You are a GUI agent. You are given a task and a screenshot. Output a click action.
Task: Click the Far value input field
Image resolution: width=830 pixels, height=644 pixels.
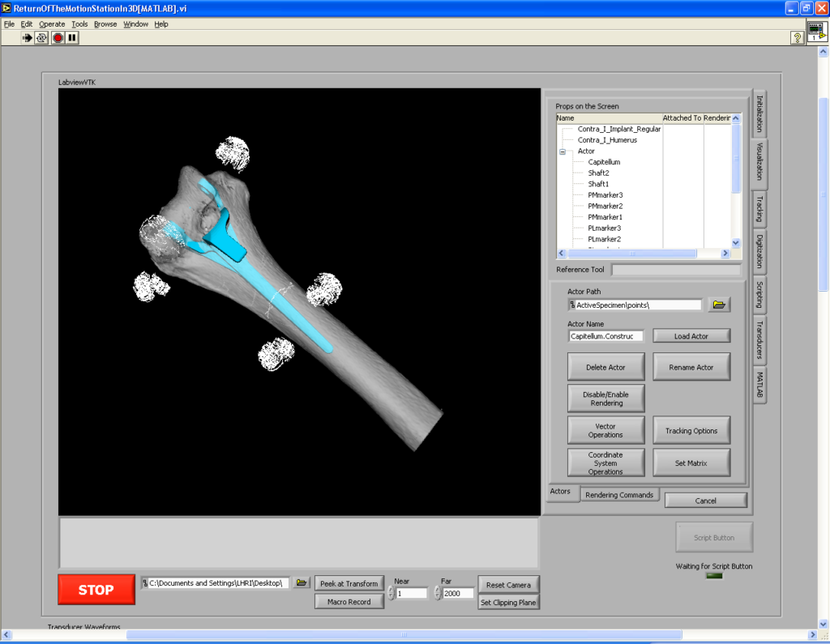[458, 594]
